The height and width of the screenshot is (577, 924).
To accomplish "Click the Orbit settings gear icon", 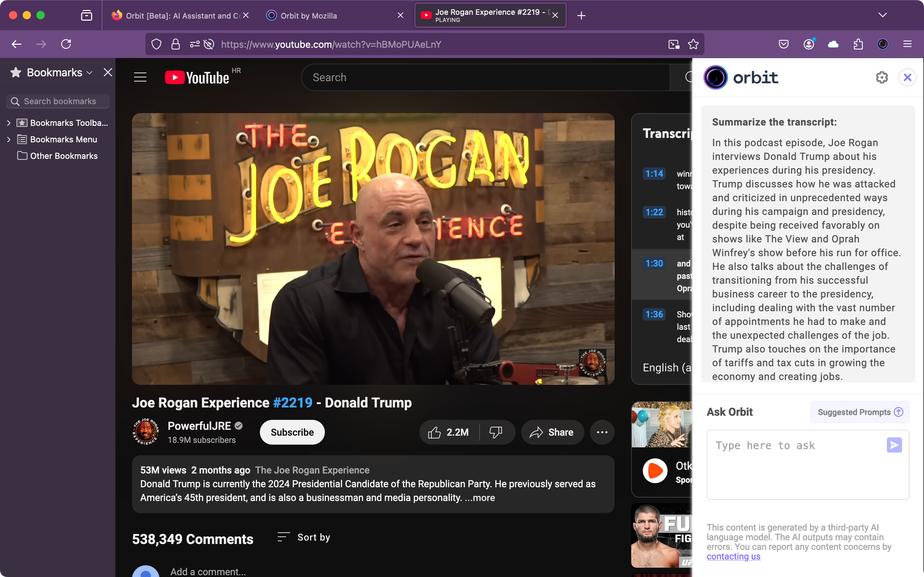I will click(x=882, y=77).
